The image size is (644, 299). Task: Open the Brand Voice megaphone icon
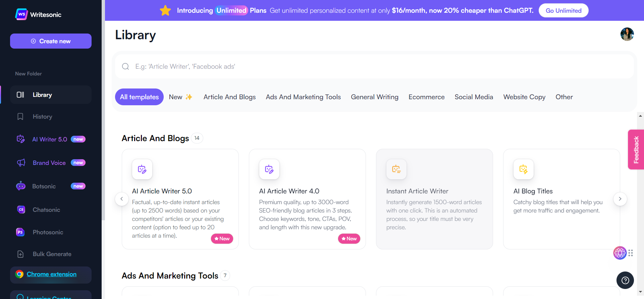(21, 163)
